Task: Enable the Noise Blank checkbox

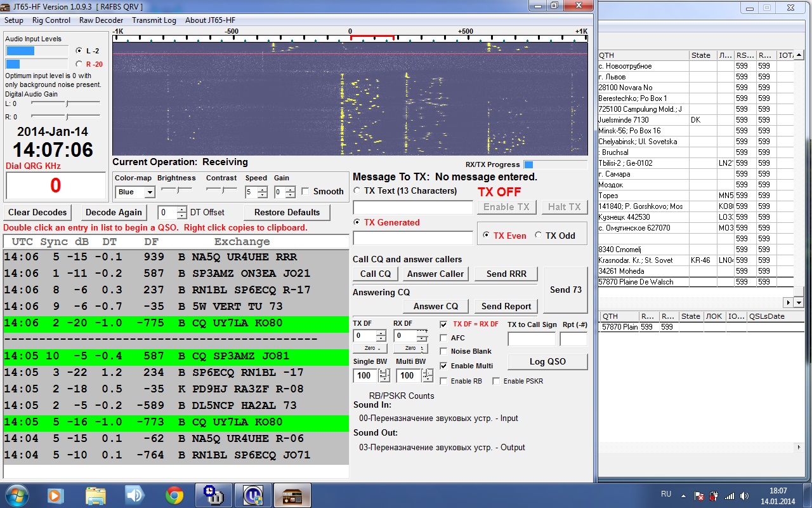Action: 443,351
